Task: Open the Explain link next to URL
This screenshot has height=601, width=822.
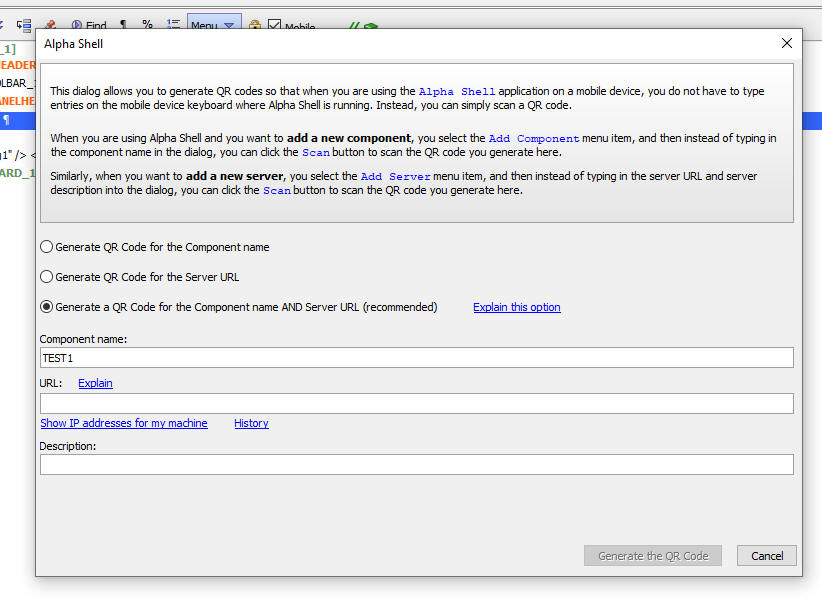Action: 95,383
